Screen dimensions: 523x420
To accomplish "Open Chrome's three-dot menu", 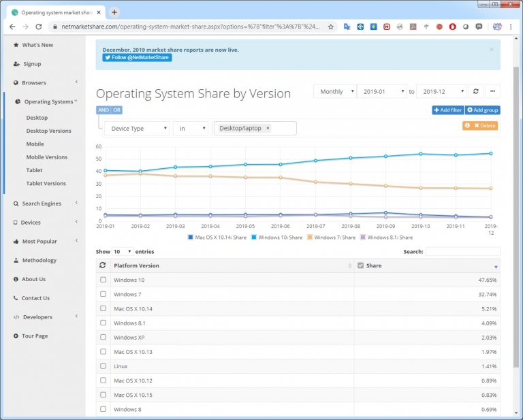I will (x=511, y=27).
